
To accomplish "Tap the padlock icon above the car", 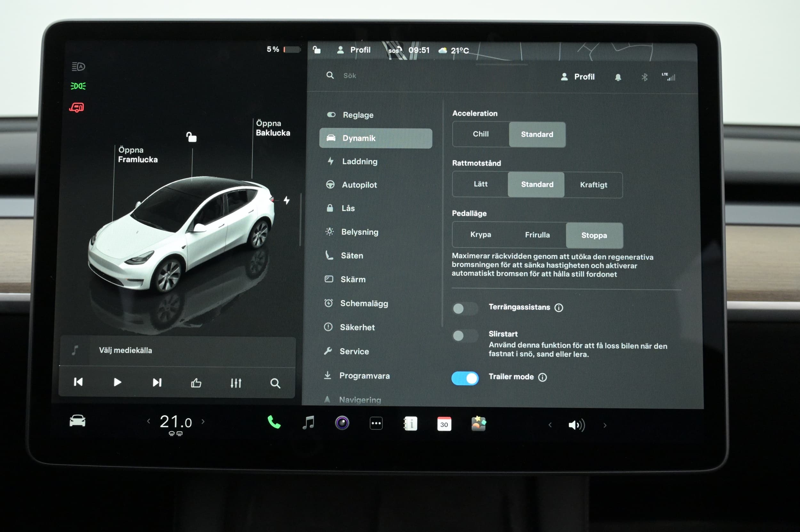I will pyautogui.click(x=191, y=137).
